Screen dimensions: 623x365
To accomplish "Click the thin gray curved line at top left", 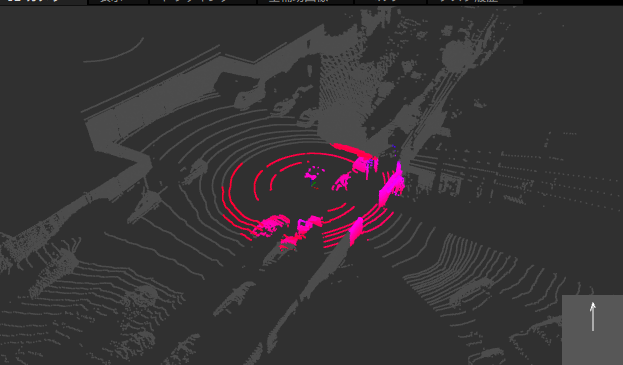I will pyautogui.click(x=115, y=53).
